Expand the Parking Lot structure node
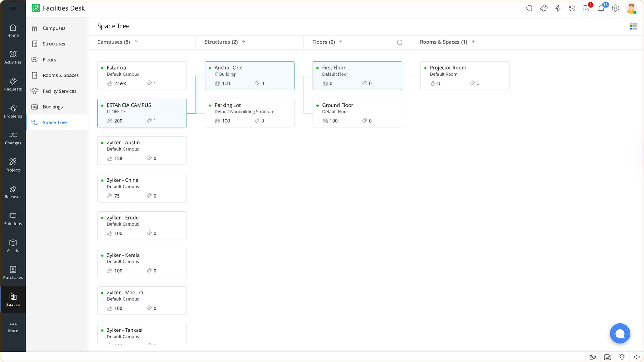The width and height of the screenshot is (644, 362). [x=250, y=113]
